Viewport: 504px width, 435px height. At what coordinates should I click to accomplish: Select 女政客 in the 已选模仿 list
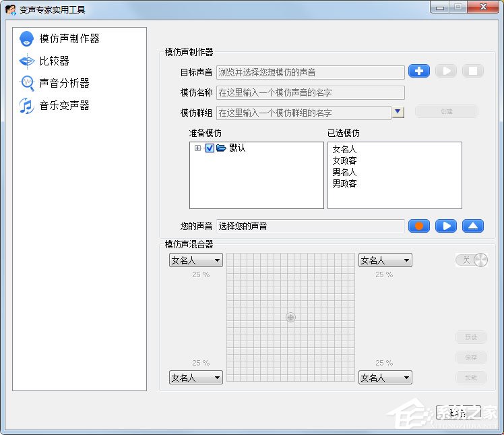click(344, 161)
